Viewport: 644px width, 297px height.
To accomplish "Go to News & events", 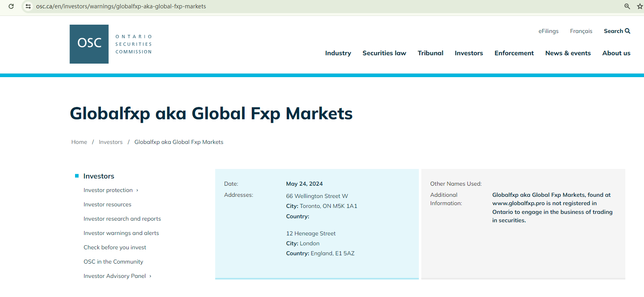I will pyautogui.click(x=568, y=53).
